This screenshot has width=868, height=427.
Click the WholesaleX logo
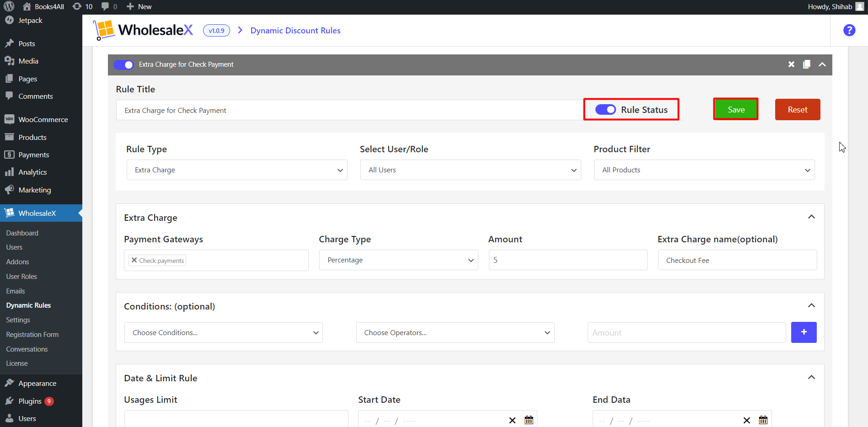click(x=143, y=30)
